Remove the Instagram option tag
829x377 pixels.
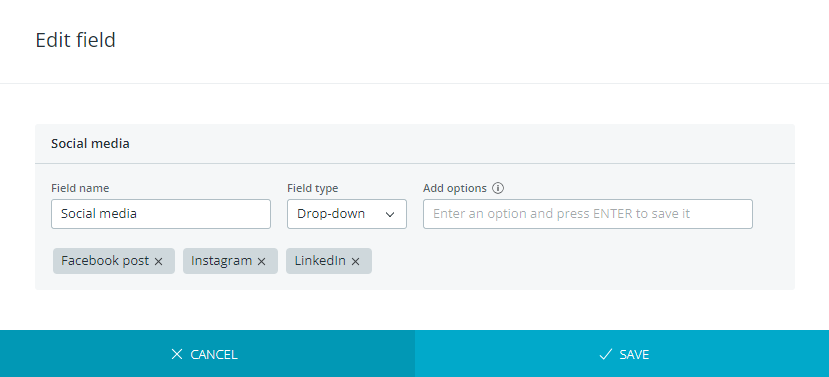261,261
